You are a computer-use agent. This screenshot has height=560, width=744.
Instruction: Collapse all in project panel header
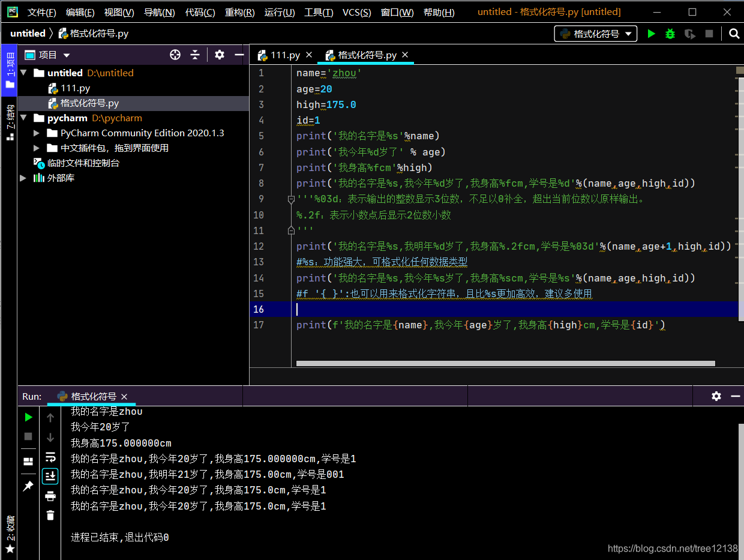195,55
